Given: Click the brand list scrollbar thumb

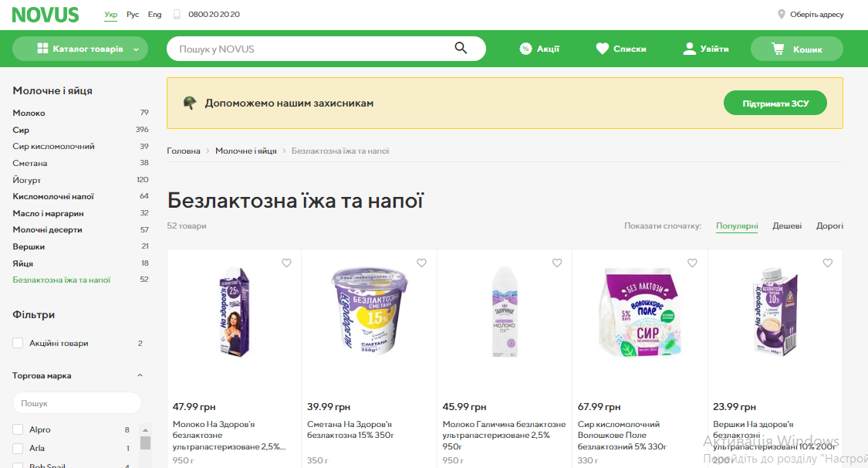Looking at the screenshot, I should pos(145,442).
